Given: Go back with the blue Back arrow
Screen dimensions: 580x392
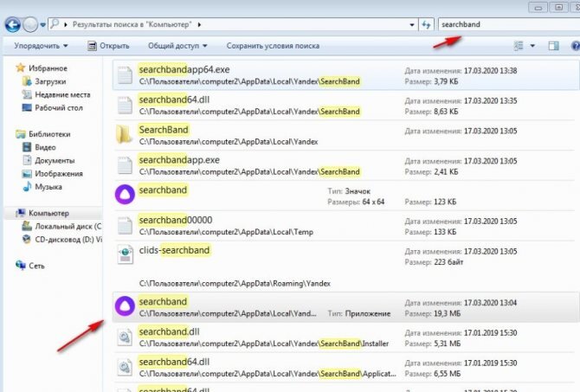Looking at the screenshot, I should (x=12, y=25).
